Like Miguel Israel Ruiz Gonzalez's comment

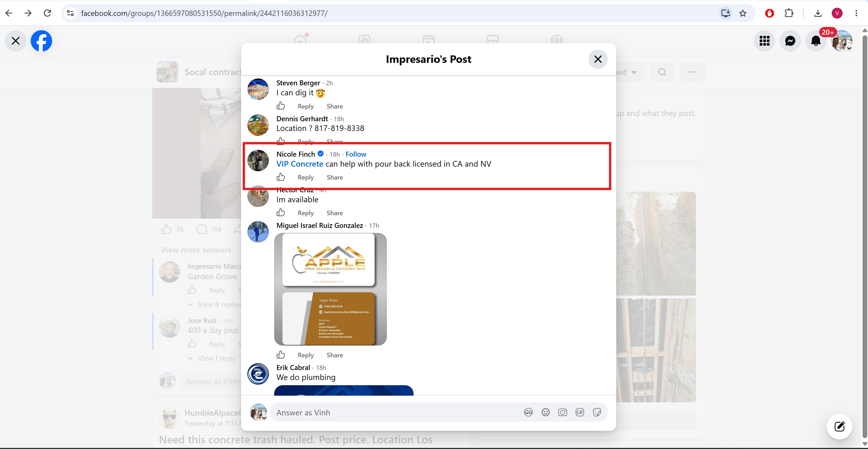pyautogui.click(x=281, y=355)
